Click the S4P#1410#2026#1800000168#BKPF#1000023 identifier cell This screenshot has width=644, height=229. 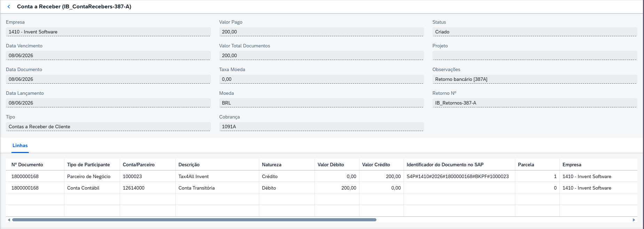point(460,176)
